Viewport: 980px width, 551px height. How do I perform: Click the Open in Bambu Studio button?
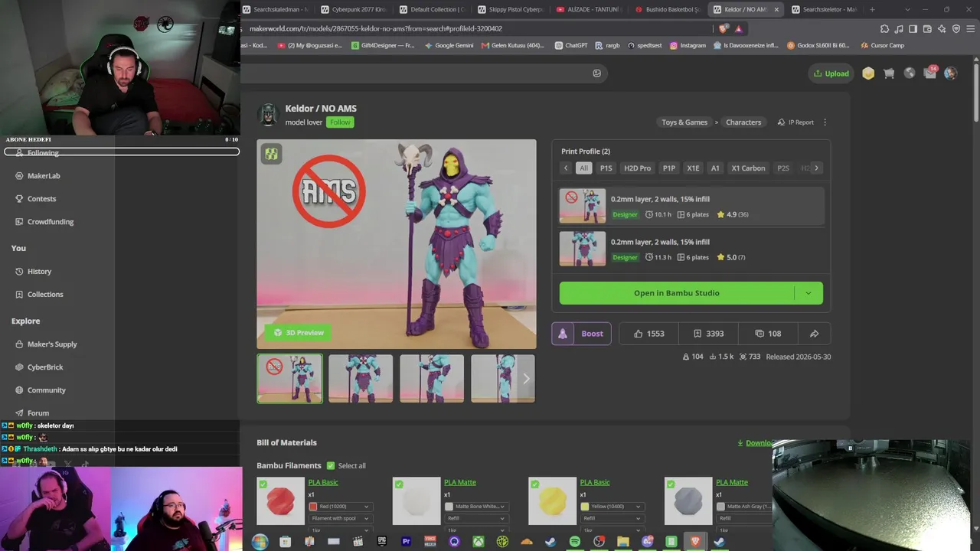point(677,293)
